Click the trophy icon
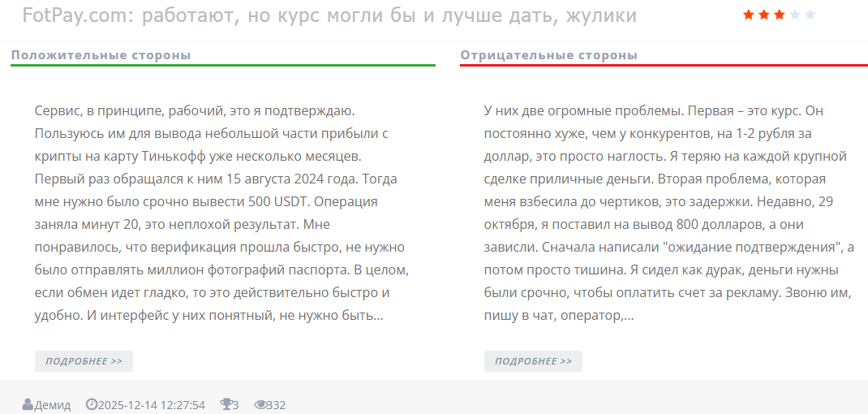Image resolution: width=868 pixels, height=414 pixels. (226, 404)
